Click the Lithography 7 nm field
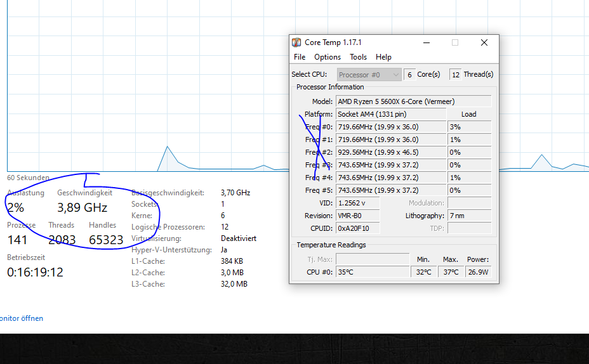This screenshot has width=589, height=364. point(468,216)
